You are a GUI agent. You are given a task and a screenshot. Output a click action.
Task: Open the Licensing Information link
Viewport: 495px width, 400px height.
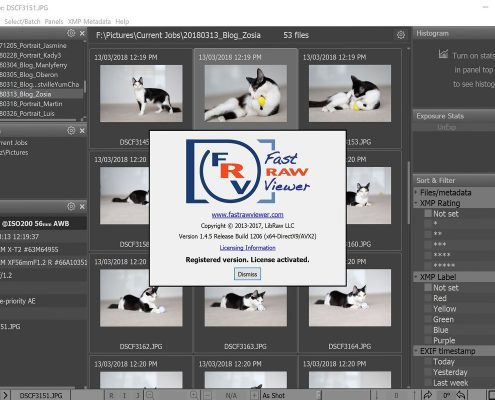pos(247,248)
